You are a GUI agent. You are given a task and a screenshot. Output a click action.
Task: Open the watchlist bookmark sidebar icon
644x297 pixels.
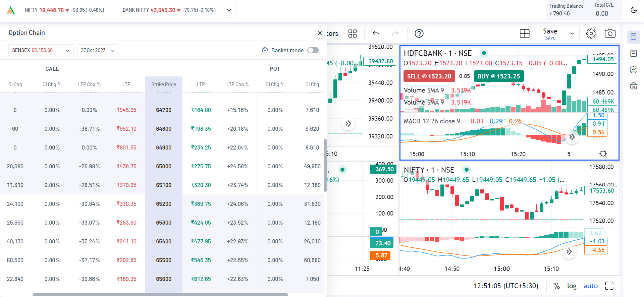[x=633, y=37]
